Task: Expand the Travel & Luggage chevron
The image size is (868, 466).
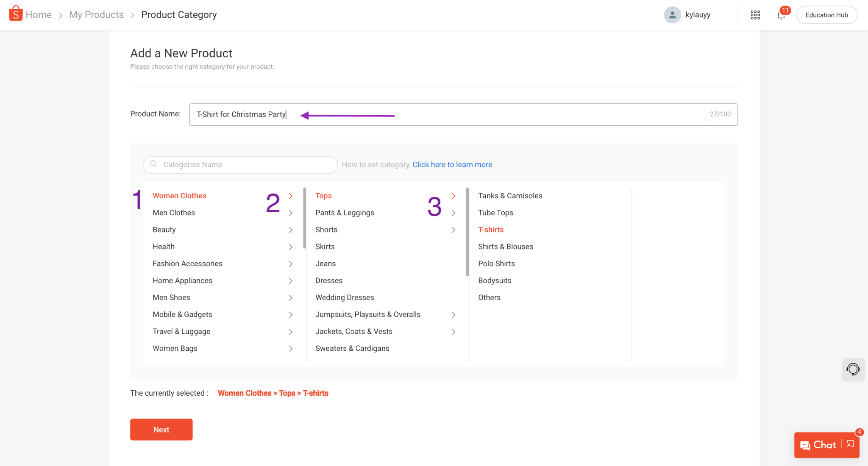Action: point(291,331)
